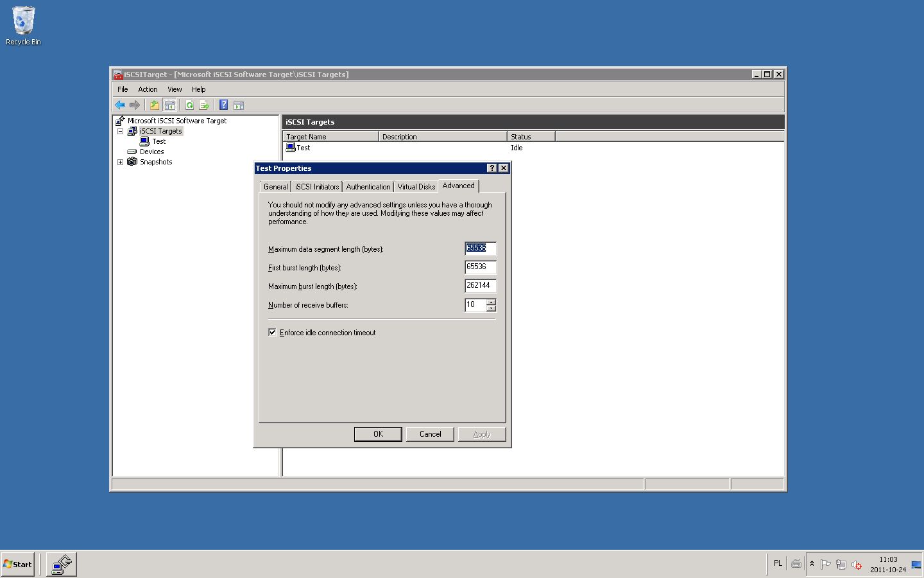The image size is (924, 578).
Task: Click Cancel in Test Properties dialog
Action: click(430, 434)
